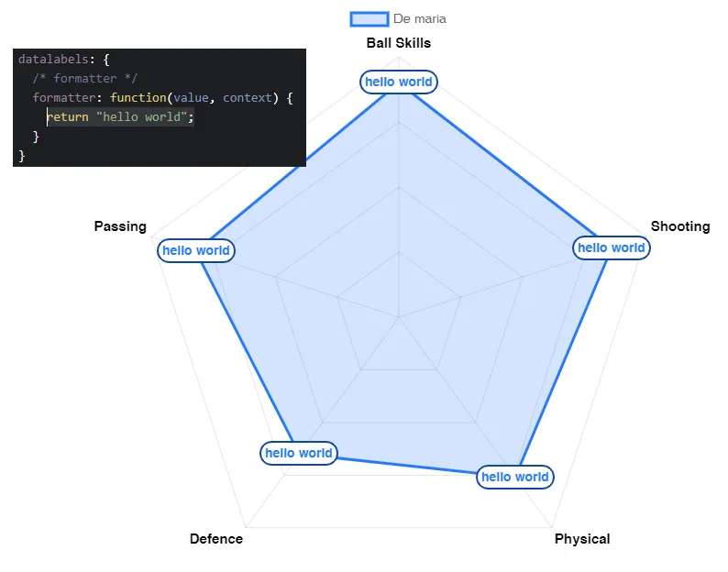Click the /* formatter */ comment line

[85, 79]
